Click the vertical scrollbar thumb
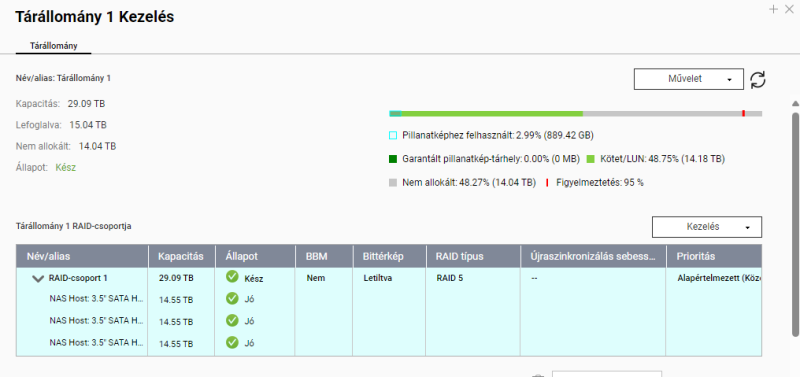The width and height of the screenshot is (800, 377). [x=795, y=224]
